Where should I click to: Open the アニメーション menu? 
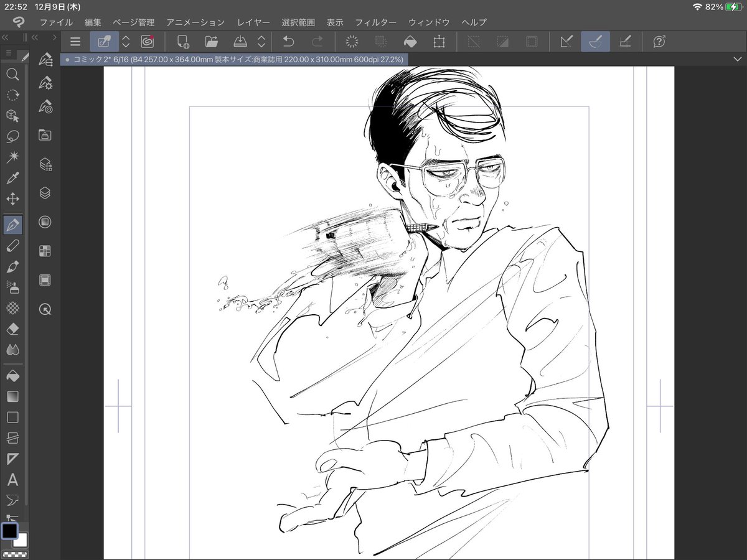pyautogui.click(x=195, y=22)
